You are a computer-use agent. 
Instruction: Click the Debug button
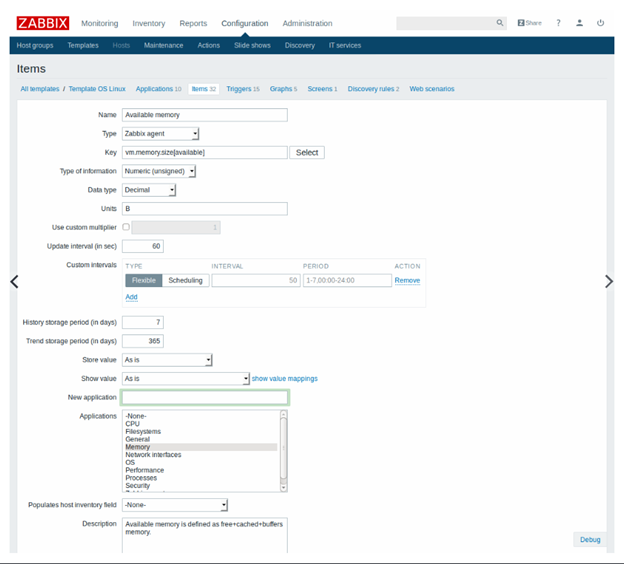pyautogui.click(x=590, y=540)
